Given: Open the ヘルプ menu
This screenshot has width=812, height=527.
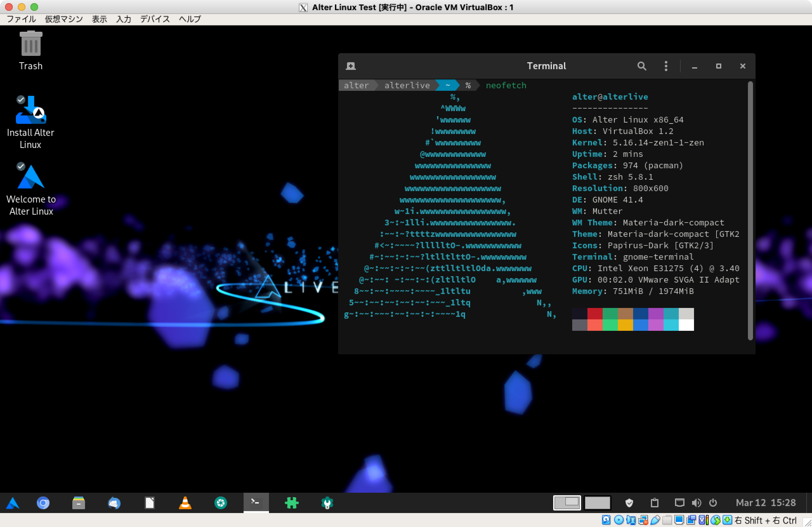Looking at the screenshot, I should click(x=190, y=19).
